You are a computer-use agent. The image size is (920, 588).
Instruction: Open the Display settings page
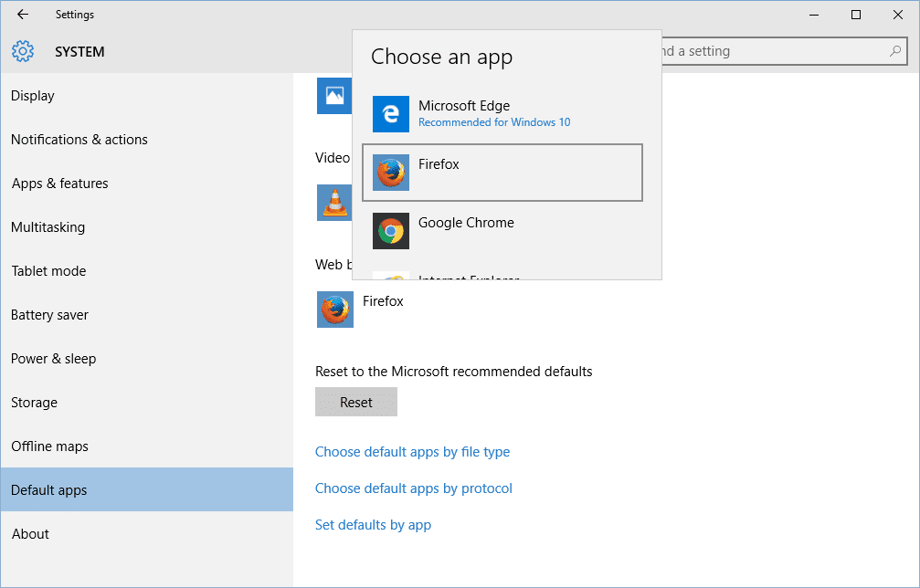click(33, 96)
